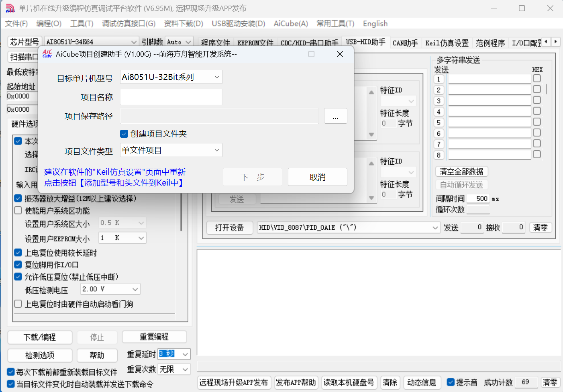Image resolution: width=563 pixels, height=392 pixels.
Task: Enable 上电复位时由硬件自动启动看门狗 checkbox
Action: tap(18, 304)
